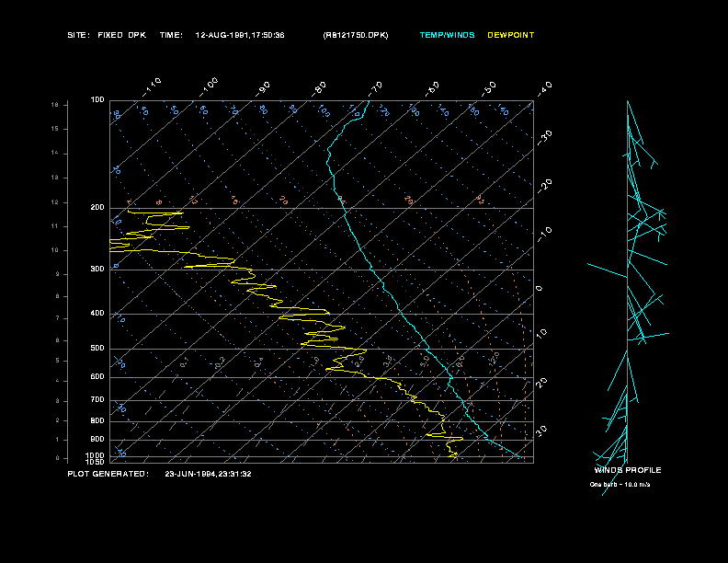The width and height of the screenshot is (728, 563).
Task: Click the '1000' pressure level label
Action: 96,455
